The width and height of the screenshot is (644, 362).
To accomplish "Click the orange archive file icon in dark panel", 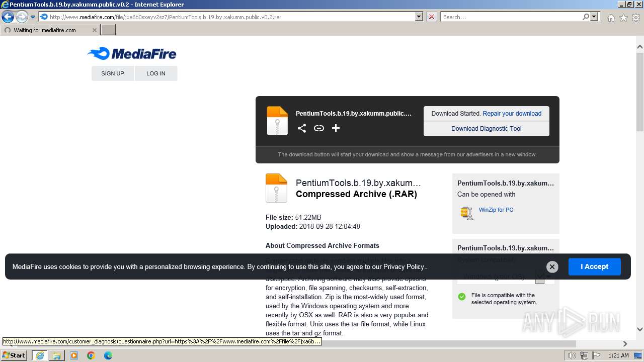I will click(277, 121).
